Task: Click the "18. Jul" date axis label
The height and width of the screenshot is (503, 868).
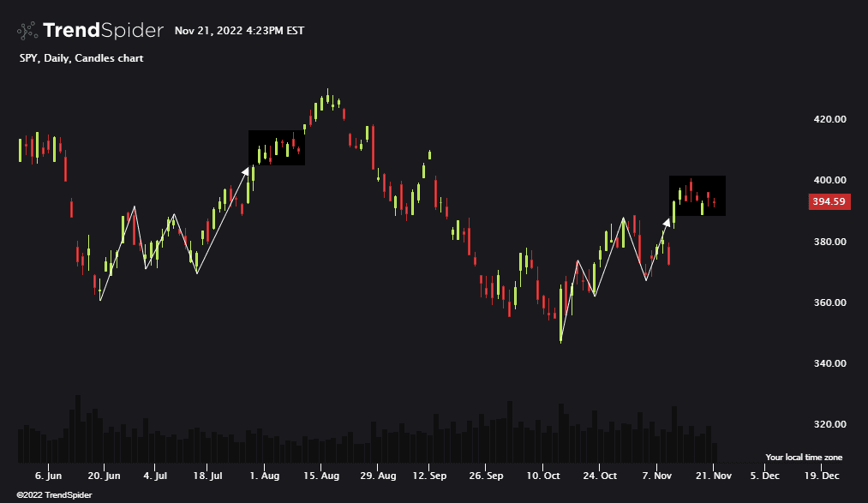Action: pos(207,476)
